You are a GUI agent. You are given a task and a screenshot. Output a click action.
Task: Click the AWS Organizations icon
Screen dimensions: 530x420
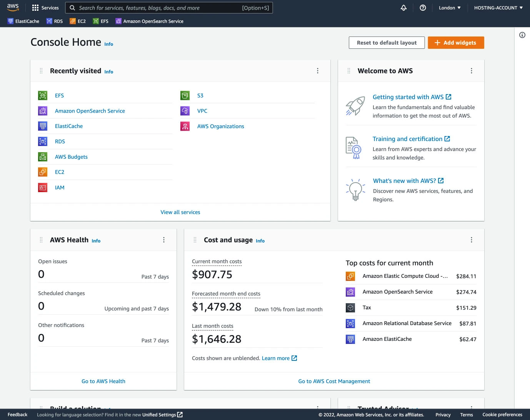(x=185, y=126)
